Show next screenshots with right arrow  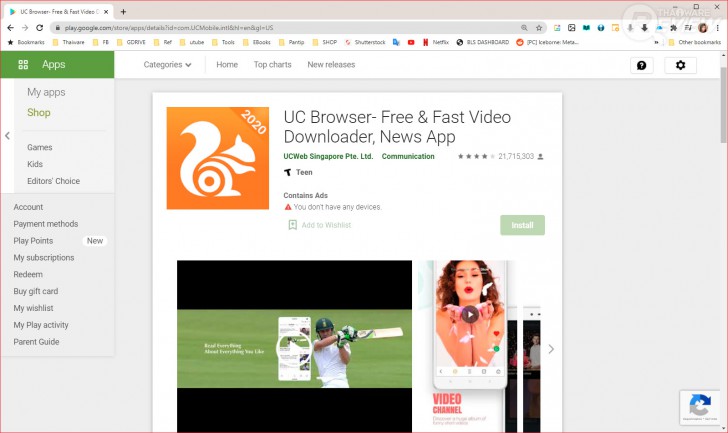point(551,349)
